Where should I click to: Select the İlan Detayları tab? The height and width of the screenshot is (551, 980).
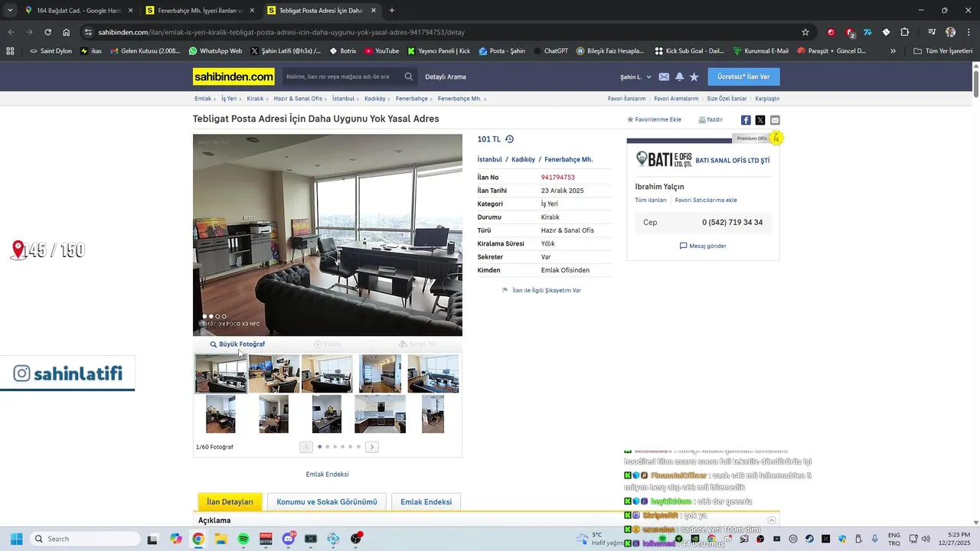tap(230, 502)
